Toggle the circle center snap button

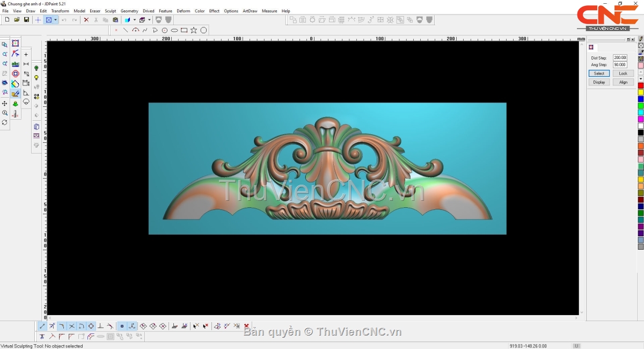click(x=91, y=326)
